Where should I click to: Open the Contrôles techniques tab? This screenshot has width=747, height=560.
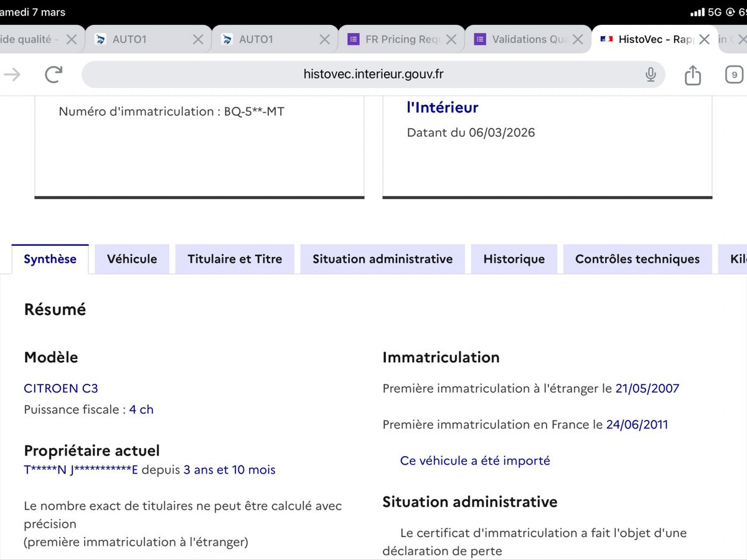click(637, 259)
